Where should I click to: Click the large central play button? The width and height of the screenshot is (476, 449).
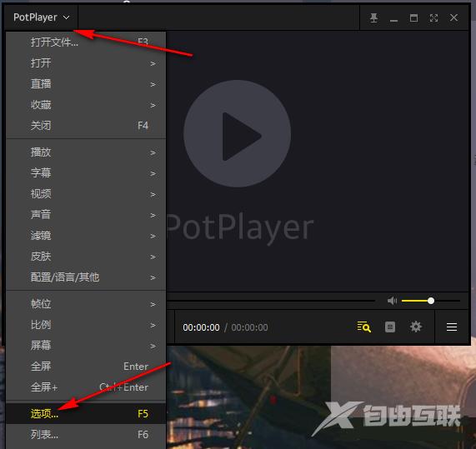tap(237, 133)
